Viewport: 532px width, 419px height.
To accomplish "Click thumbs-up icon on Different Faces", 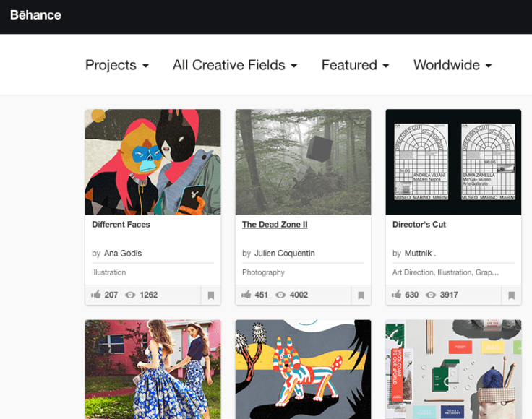I will tap(96, 295).
